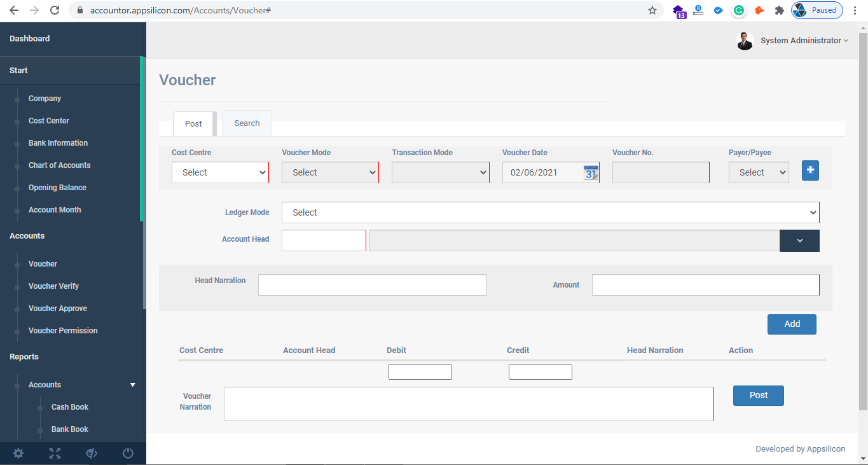The height and width of the screenshot is (465, 868).
Task: Collapse the Accounts reports submenu arrow
Action: tap(133, 385)
